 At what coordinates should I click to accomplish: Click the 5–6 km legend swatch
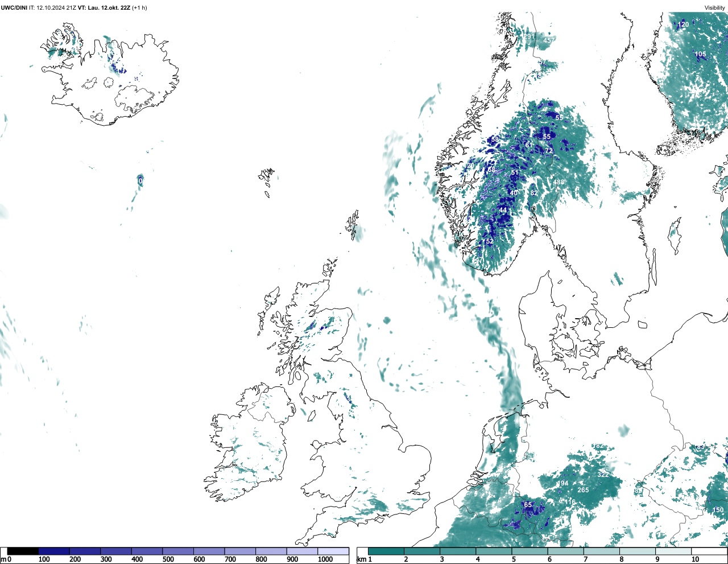(x=530, y=551)
